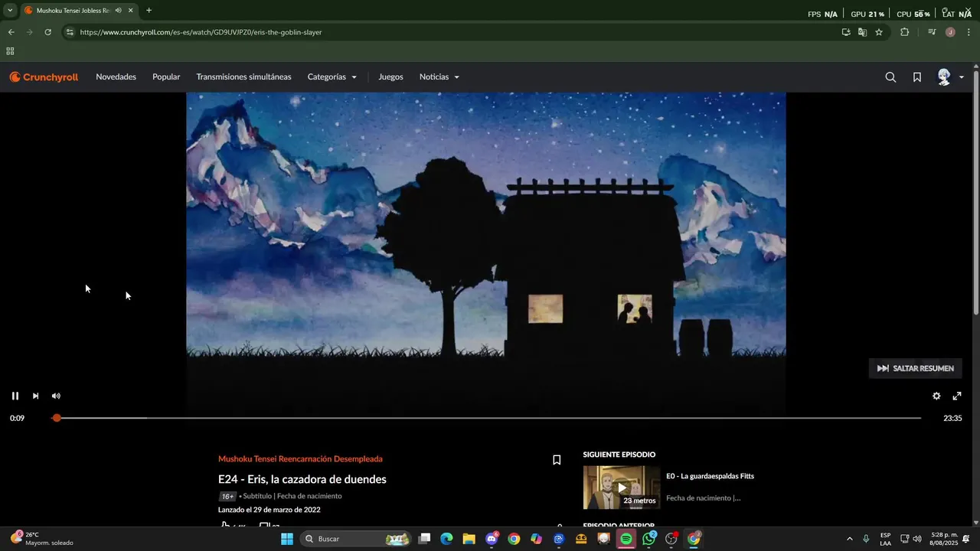The image size is (980, 551).
Task: Click the SALTAR RESUMEN button
Action: coord(915,368)
